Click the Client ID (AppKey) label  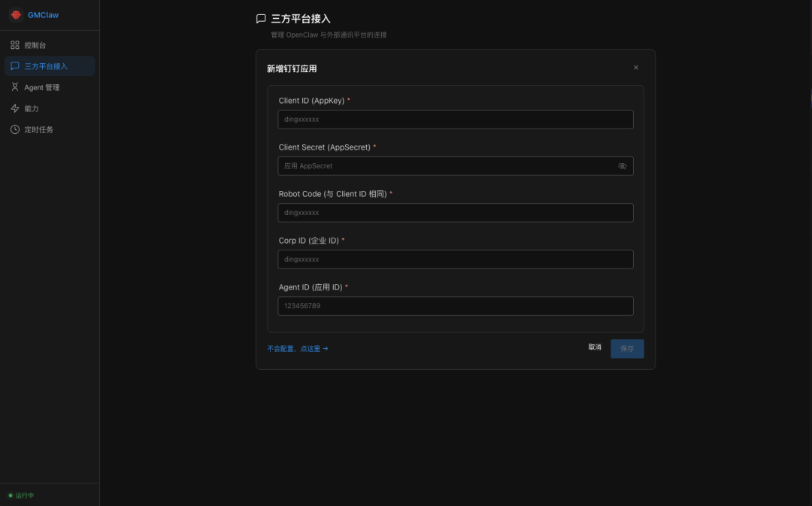pos(311,101)
